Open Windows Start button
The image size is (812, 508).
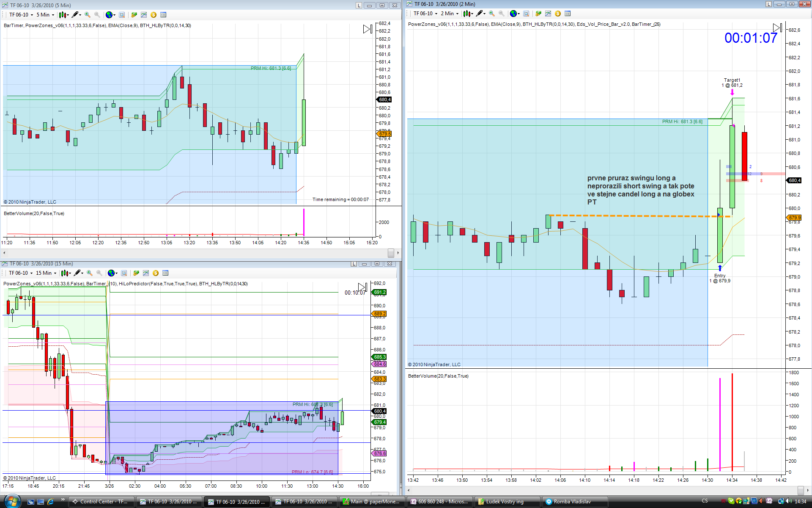tap(12, 501)
